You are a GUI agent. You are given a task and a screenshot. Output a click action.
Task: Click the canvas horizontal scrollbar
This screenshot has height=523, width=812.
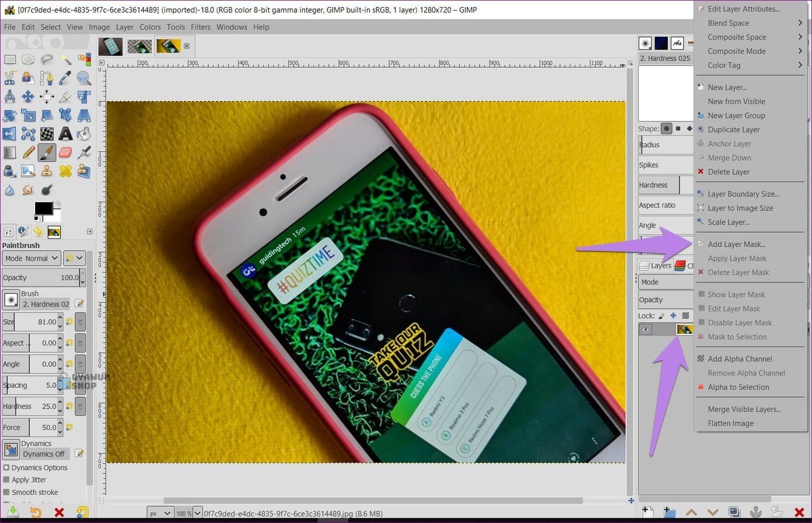tap(373, 500)
